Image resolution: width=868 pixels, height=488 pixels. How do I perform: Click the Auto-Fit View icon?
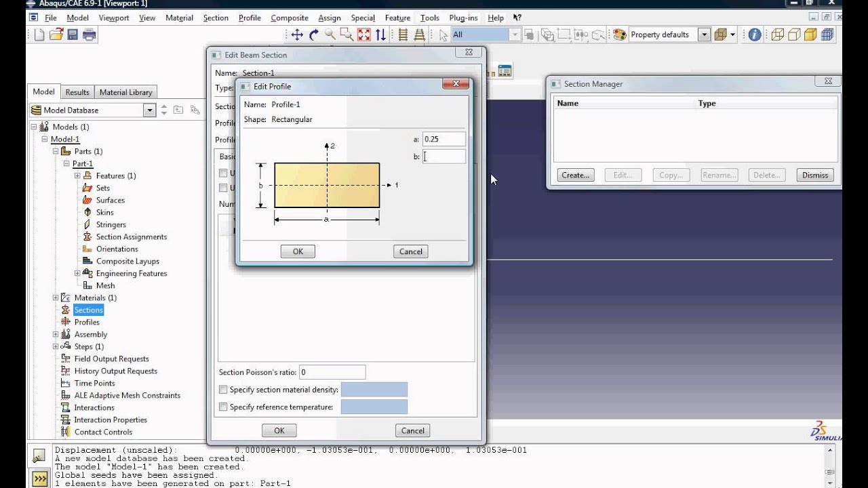click(x=364, y=35)
